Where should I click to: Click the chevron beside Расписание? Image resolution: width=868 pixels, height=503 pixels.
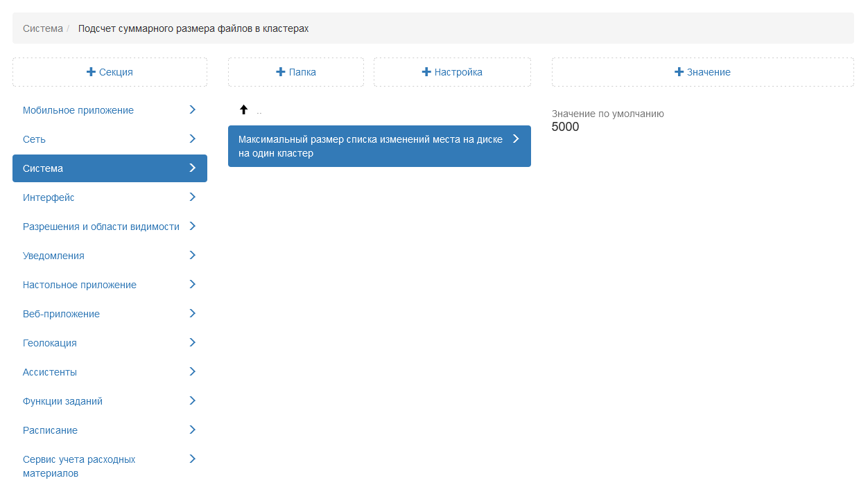(192, 430)
